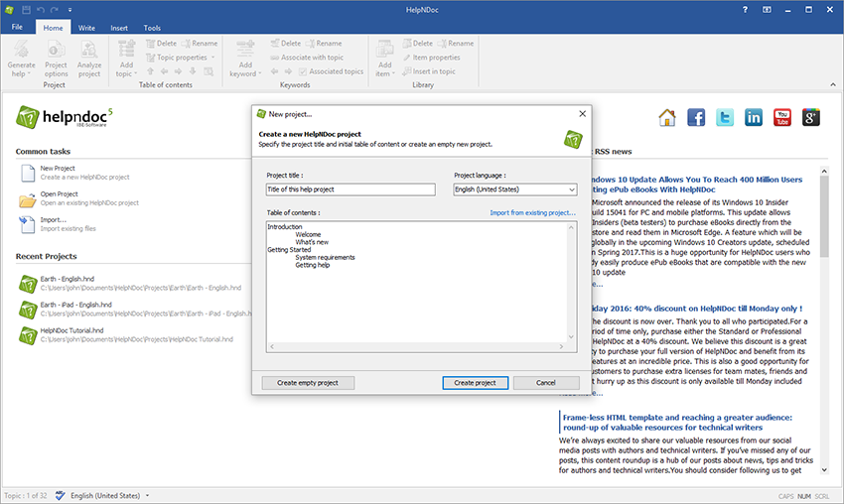
Task: Open the YouTube channel icon
Action: point(782,118)
